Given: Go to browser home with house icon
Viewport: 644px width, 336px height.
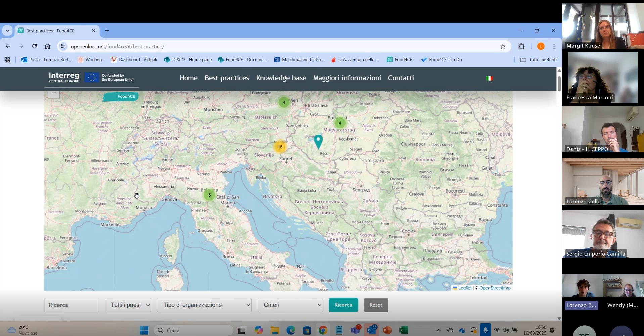Looking at the screenshot, I should [48, 46].
